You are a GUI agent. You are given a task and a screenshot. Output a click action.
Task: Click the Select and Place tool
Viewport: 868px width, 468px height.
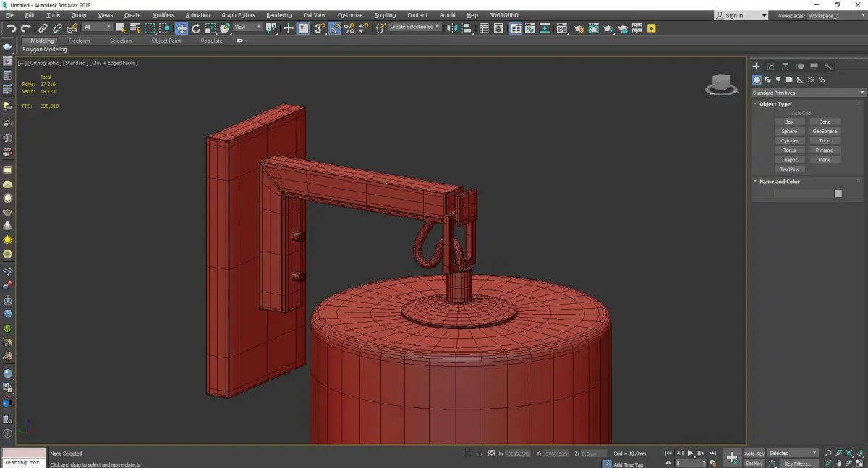pyautogui.click(x=225, y=28)
